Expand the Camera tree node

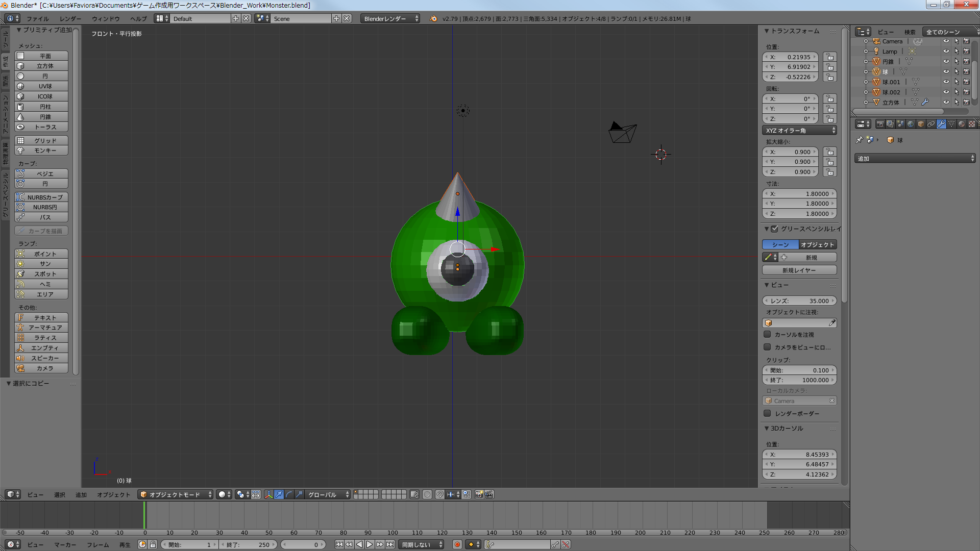click(866, 41)
